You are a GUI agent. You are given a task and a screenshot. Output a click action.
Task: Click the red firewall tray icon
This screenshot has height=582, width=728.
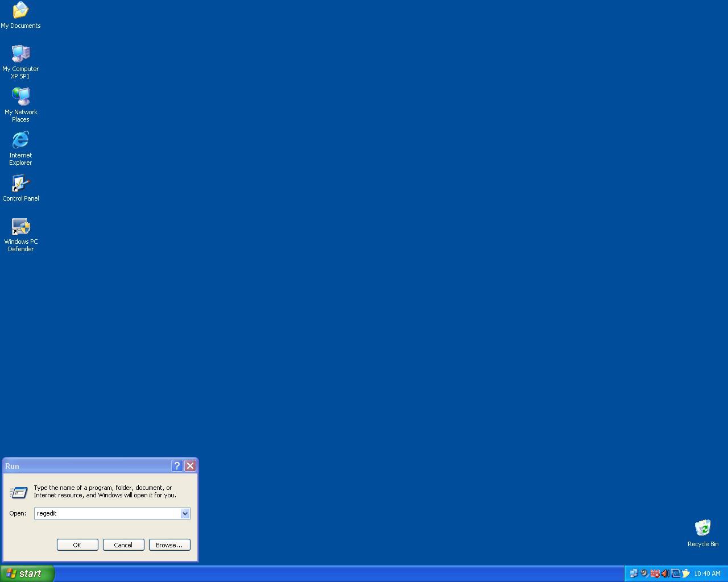pyautogui.click(x=655, y=573)
